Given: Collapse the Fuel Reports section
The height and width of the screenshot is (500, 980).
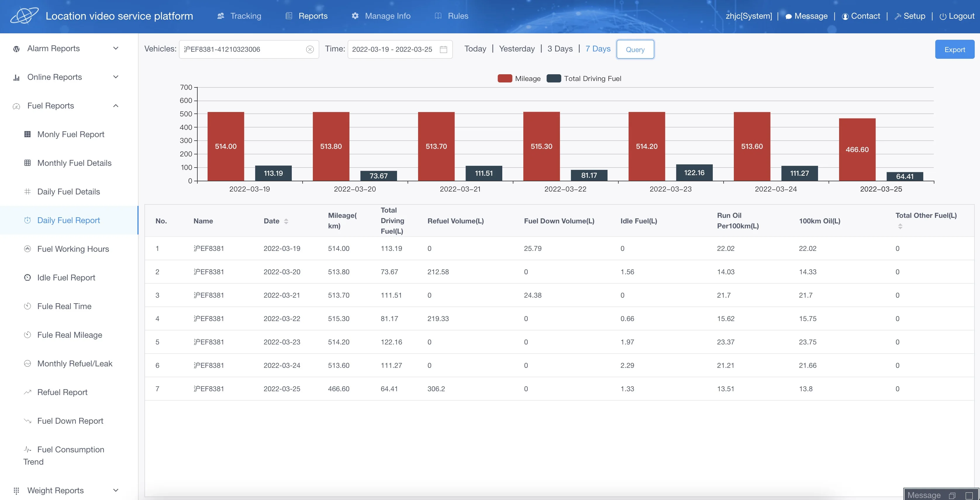Looking at the screenshot, I should (116, 106).
